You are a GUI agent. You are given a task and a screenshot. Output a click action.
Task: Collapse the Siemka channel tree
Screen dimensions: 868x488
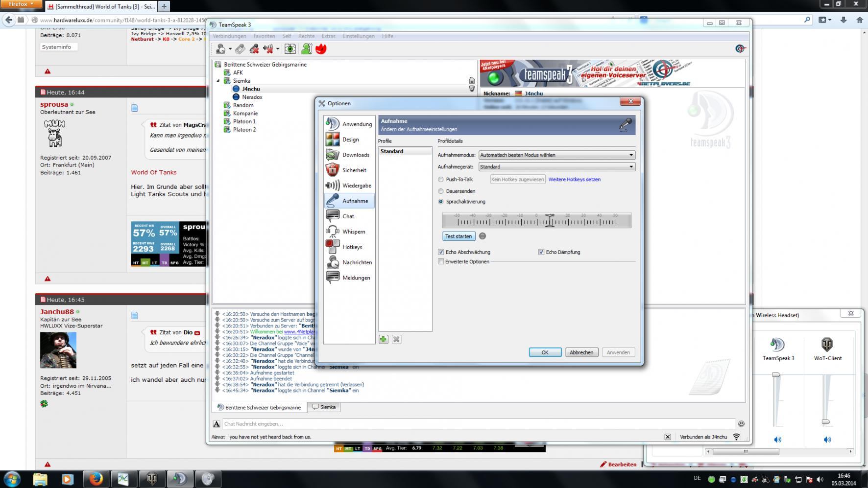point(218,81)
